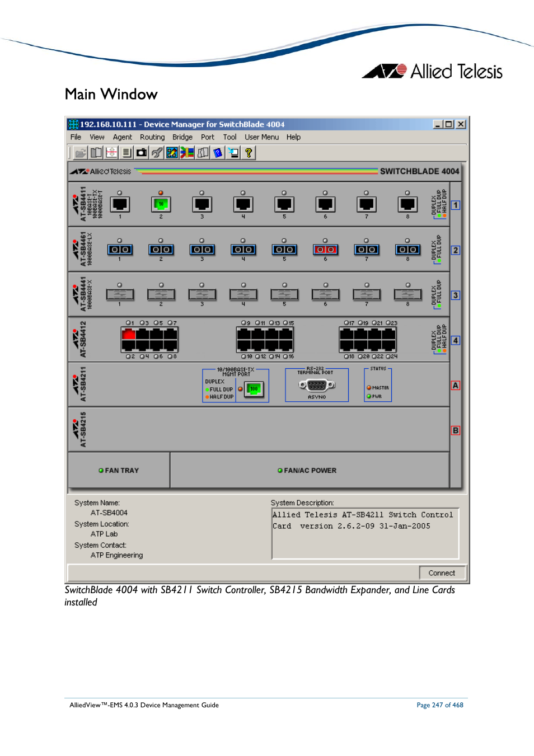Click the wrench tool toolbar icon
Image resolution: width=534 pixels, height=756 pixels.
[x=157, y=152]
